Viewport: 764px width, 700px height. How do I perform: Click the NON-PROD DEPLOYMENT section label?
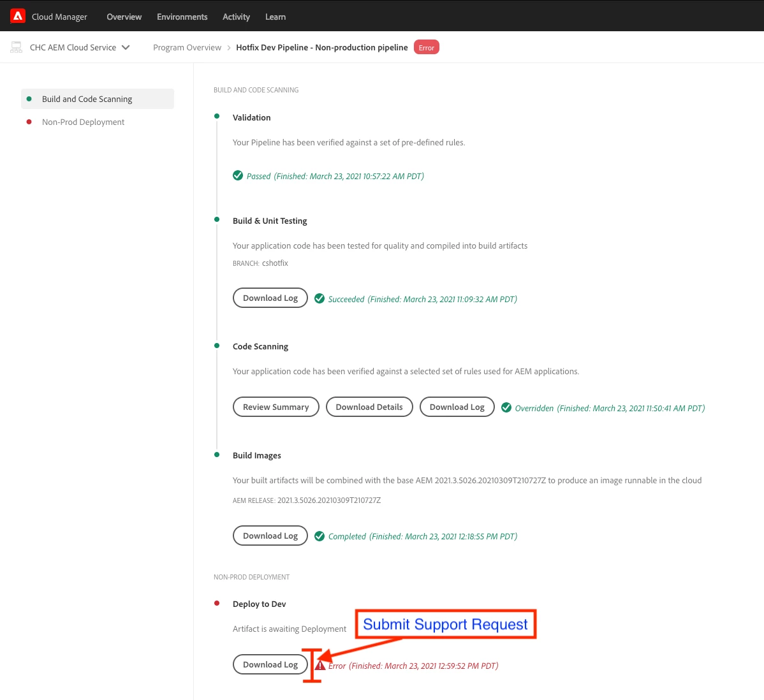tap(251, 577)
